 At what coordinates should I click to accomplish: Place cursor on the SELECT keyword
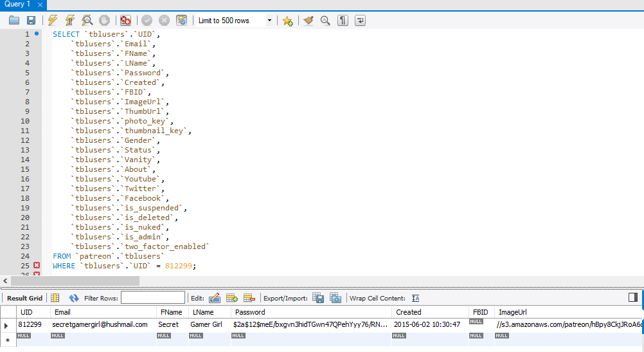(x=66, y=34)
